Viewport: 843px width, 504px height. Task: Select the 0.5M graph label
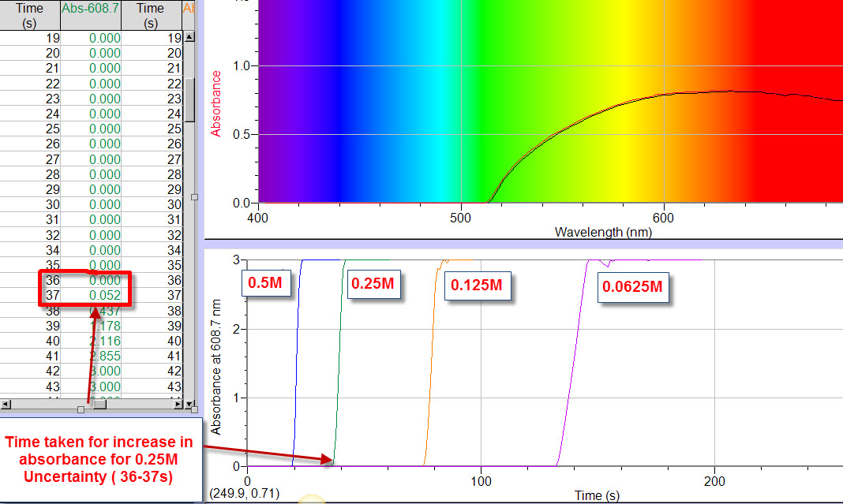pyautogui.click(x=266, y=282)
